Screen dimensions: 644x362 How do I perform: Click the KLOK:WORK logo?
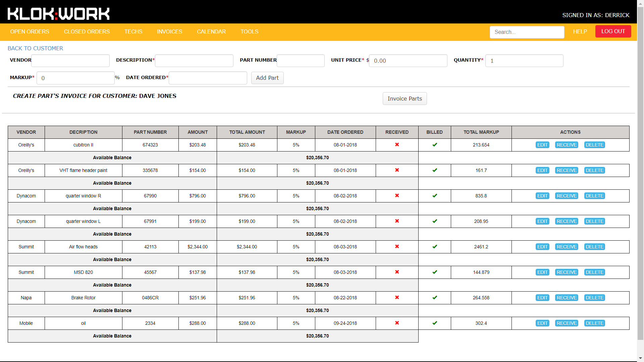pyautogui.click(x=58, y=14)
